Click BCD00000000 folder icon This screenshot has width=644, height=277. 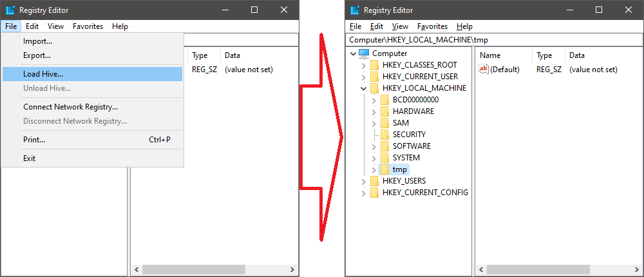384,100
